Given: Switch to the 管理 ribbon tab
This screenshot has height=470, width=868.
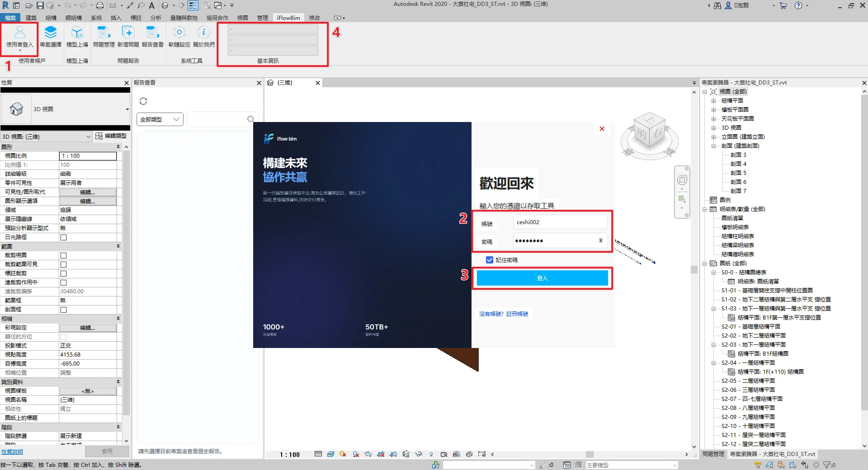Looking at the screenshot, I should tap(263, 18).
